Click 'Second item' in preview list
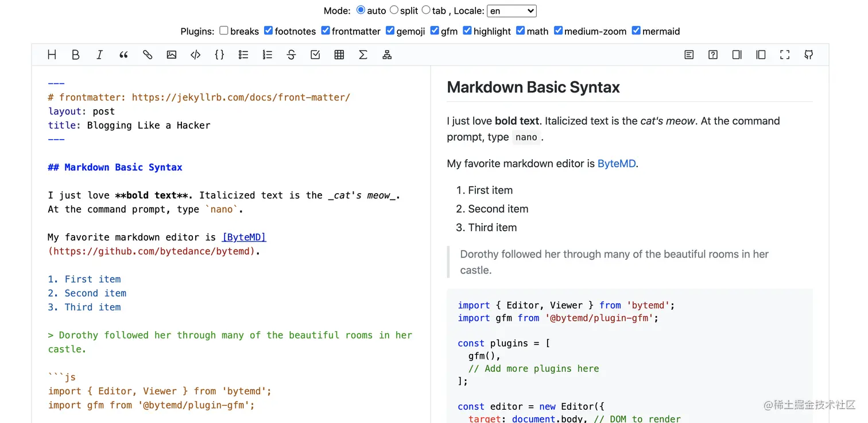Screen dimensions: 868x423 pyautogui.click(x=498, y=209)
